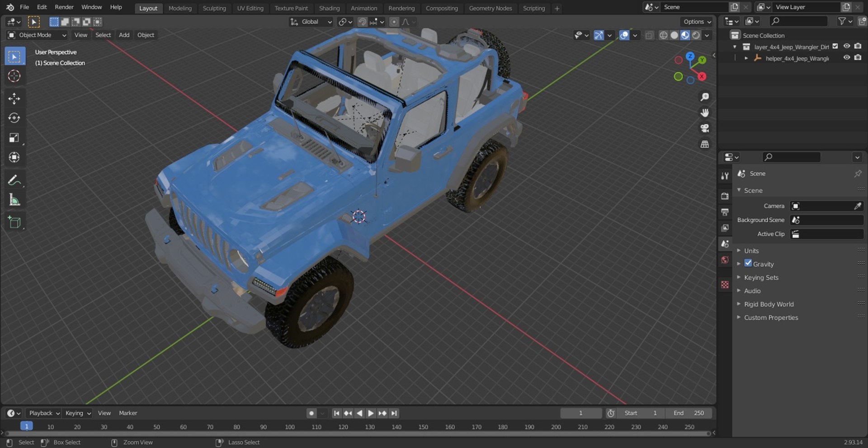Open viewport Options dropdown

tap(697, 22)
